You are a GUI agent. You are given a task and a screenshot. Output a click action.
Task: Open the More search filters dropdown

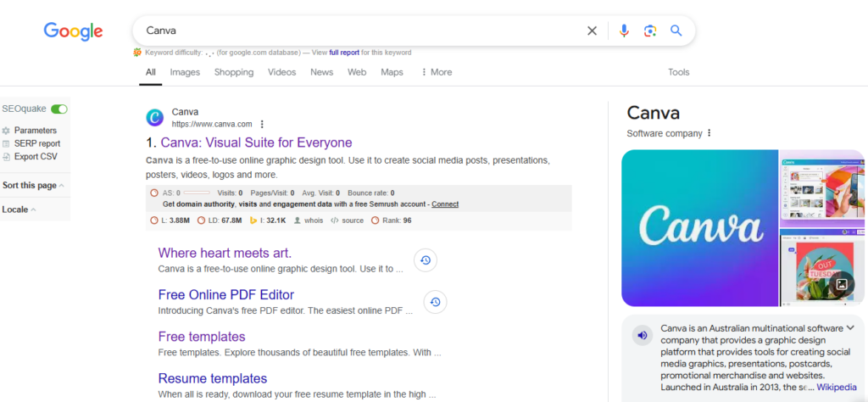(x=437, y=72)
